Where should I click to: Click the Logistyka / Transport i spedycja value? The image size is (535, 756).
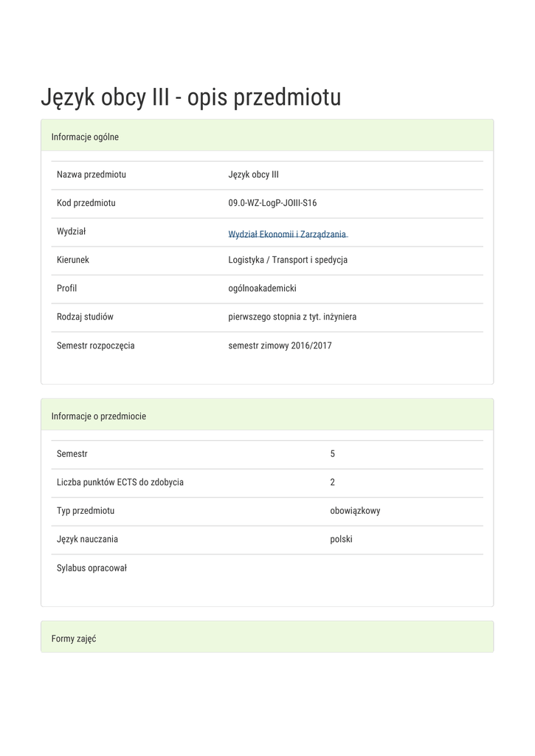tap(288, 260)
